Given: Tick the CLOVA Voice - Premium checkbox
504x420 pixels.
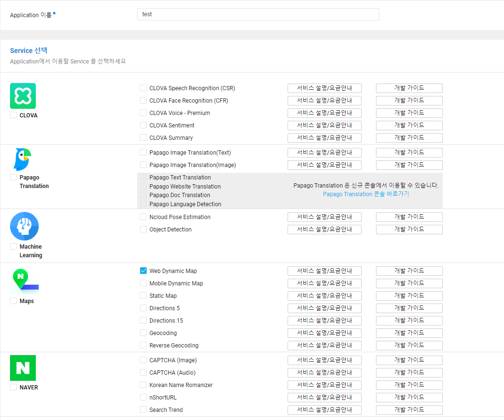Looking at the screenshot, I should pyautogui.click(x=143, y=113).
